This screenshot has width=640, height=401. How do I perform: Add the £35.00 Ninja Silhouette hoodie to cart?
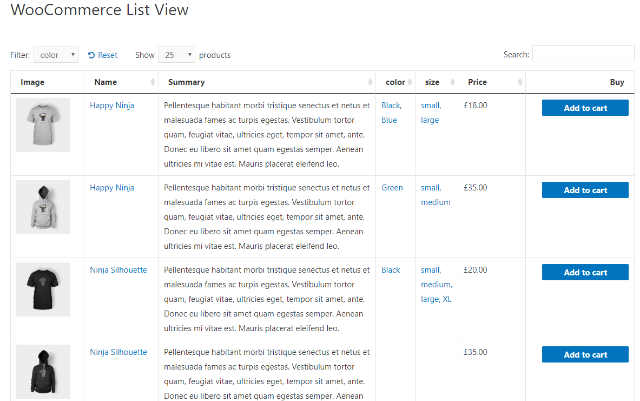click(585, 354)
